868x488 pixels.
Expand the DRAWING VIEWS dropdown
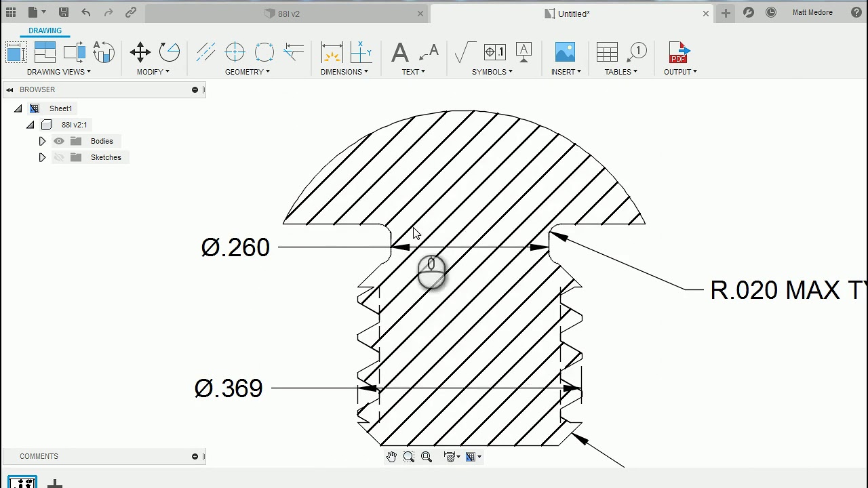(59, 72)
